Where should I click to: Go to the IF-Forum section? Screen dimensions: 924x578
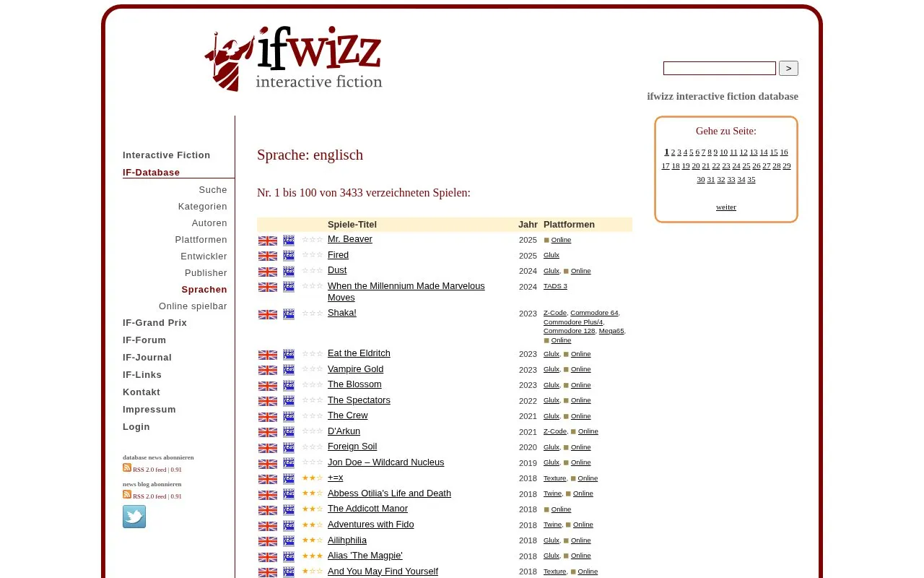tap(144, 340)
